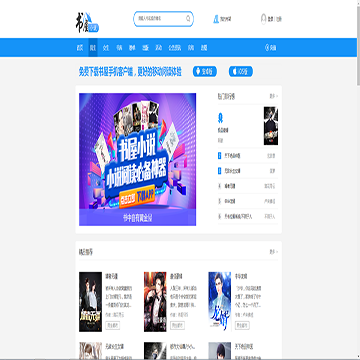Expand more in the hot ranking panel header

pyautogui.click(x=274, y=96)
